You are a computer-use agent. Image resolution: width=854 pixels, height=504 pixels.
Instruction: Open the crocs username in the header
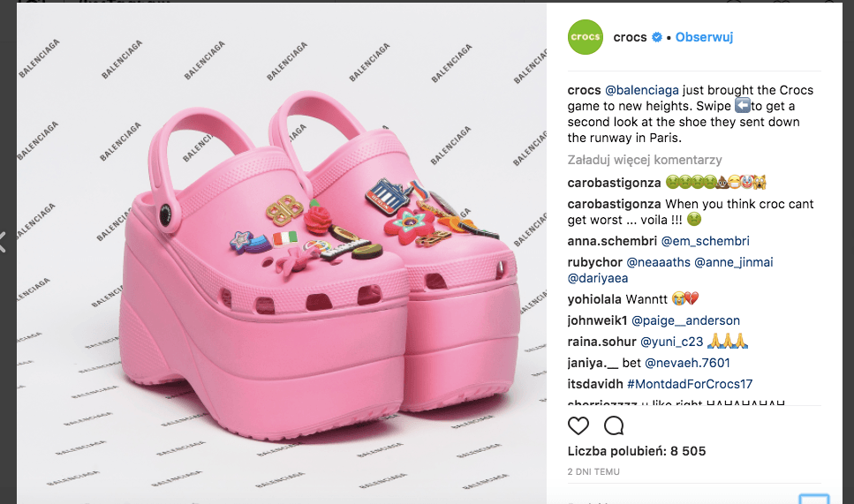point(630,37)
